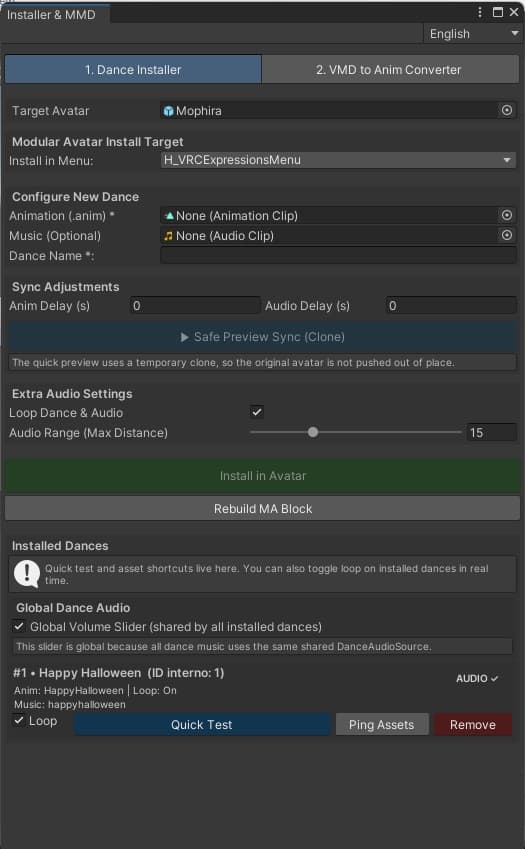525x849 pixels.
Task: Click the Mophira prefab cube icon
Action: point(168,111)
